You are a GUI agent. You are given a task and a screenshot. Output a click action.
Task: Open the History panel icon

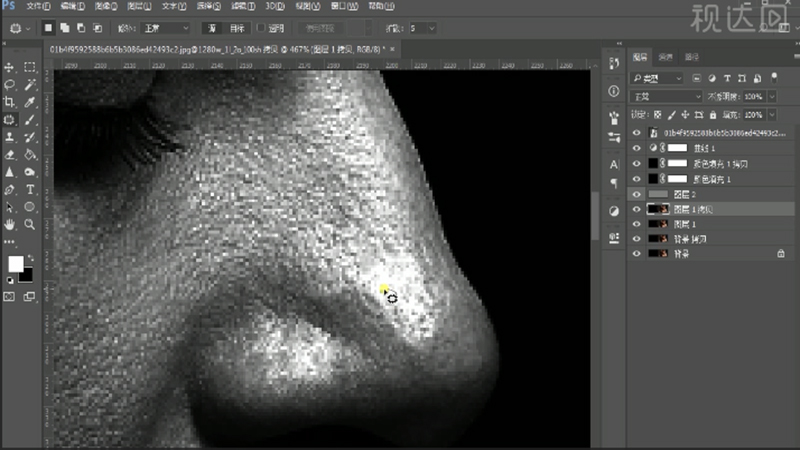[x=614, y=64]
